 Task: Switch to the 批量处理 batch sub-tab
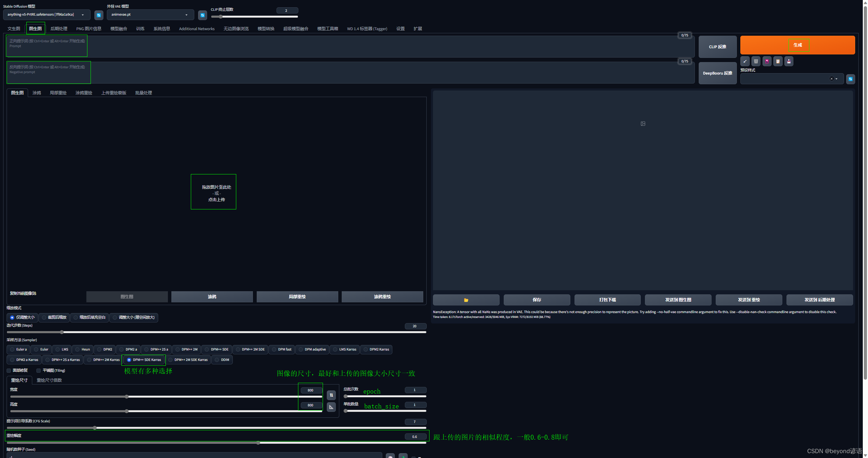(144, 93)
